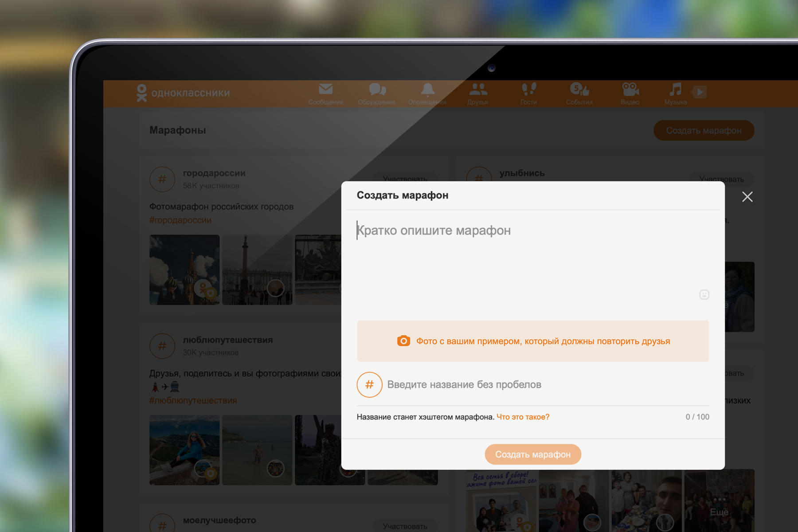Close the Создать марафон dialog
This screenshot has width=798, height=532.
pos(747,197)
